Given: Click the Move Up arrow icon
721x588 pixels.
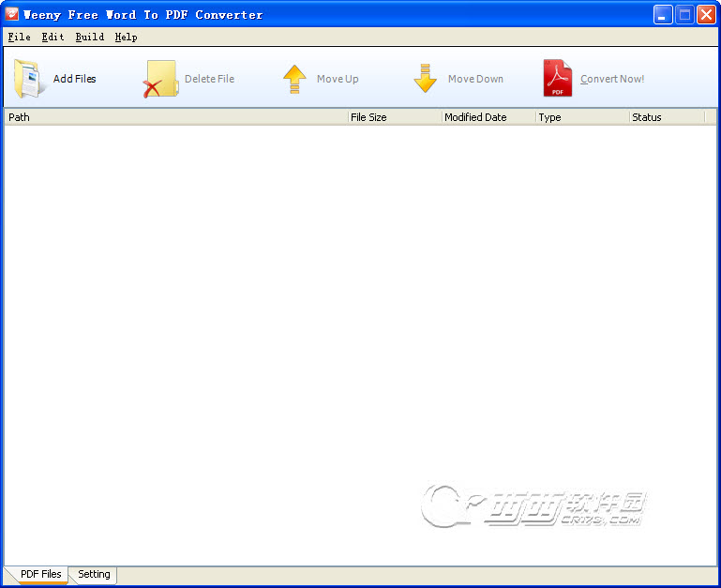Looking at the screenshot, I should (x=294, y=79).
